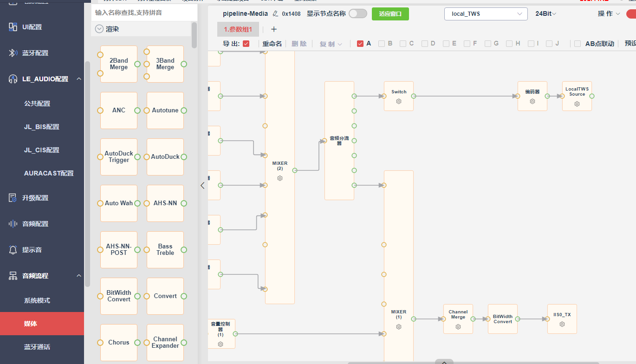Collapse the module library panel arrow
The width and height of the screenshot is (636, 364).
coord(202,185)
